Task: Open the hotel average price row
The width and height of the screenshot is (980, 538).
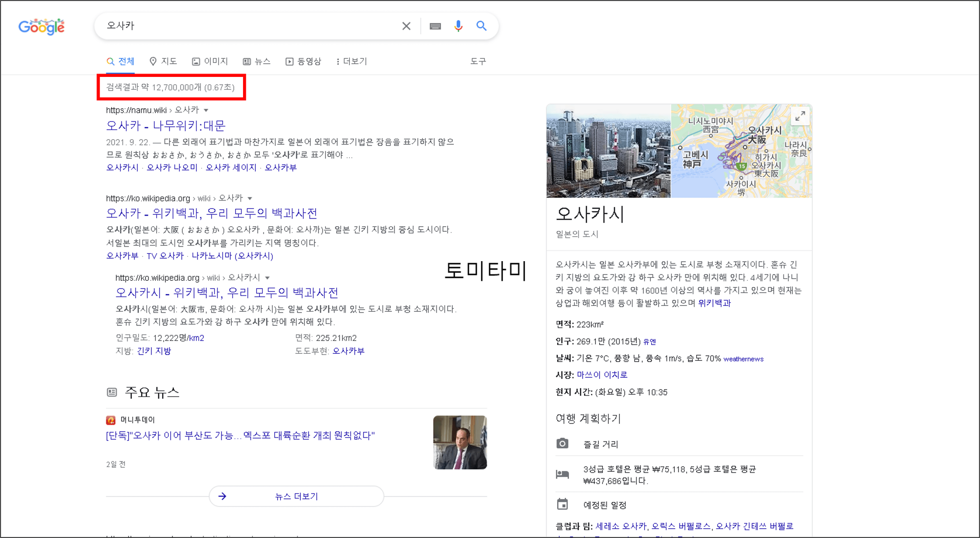Action: coord(679,474)
